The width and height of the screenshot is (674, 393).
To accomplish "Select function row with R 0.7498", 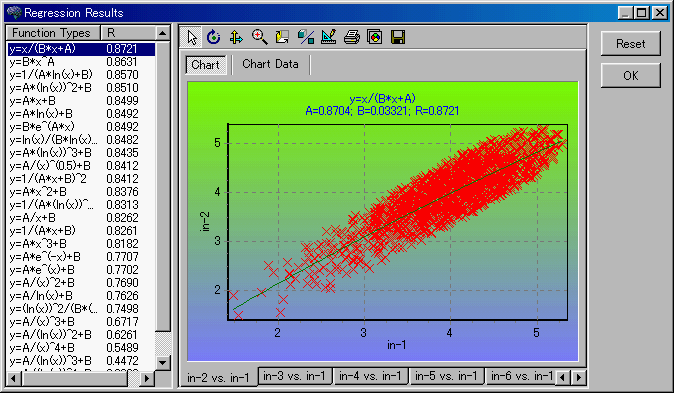I will click(81, 309).
